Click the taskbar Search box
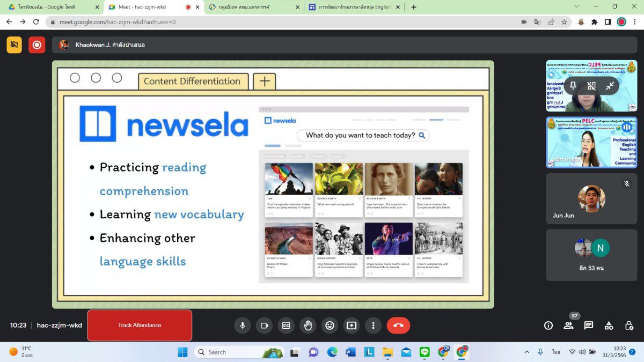644x362 pixels. [238, 352]
